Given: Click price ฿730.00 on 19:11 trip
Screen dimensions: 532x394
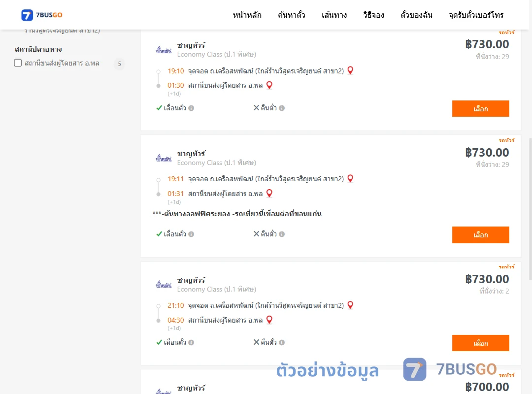Looking at the screenshot, I should coord(487,152).
